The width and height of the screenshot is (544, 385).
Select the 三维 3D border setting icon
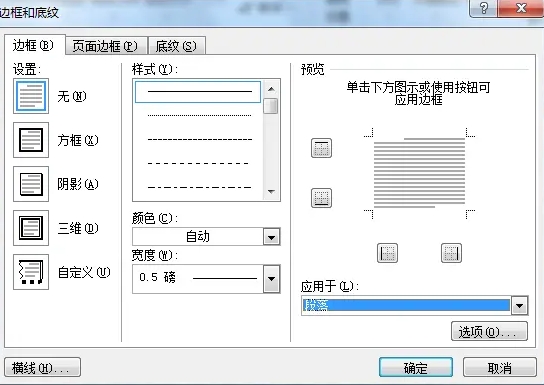(x=31, y=228)
